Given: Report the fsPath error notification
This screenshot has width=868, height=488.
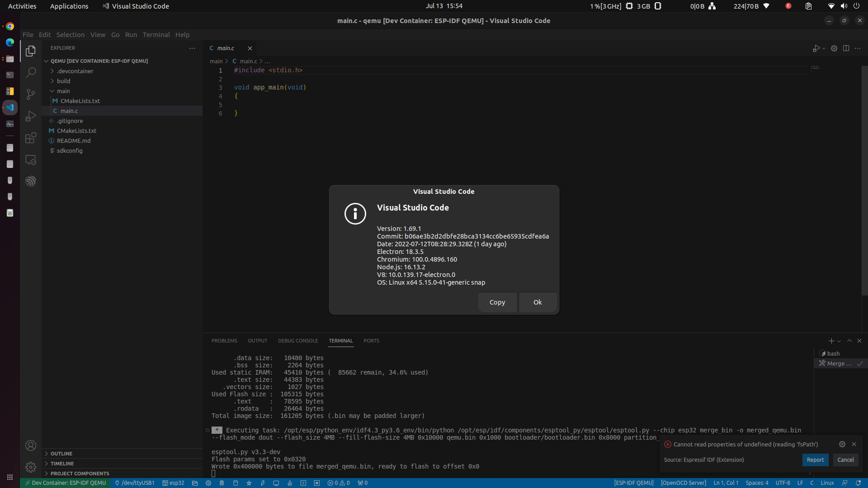Looking at the screenshot, I should [x=815, y=460].
